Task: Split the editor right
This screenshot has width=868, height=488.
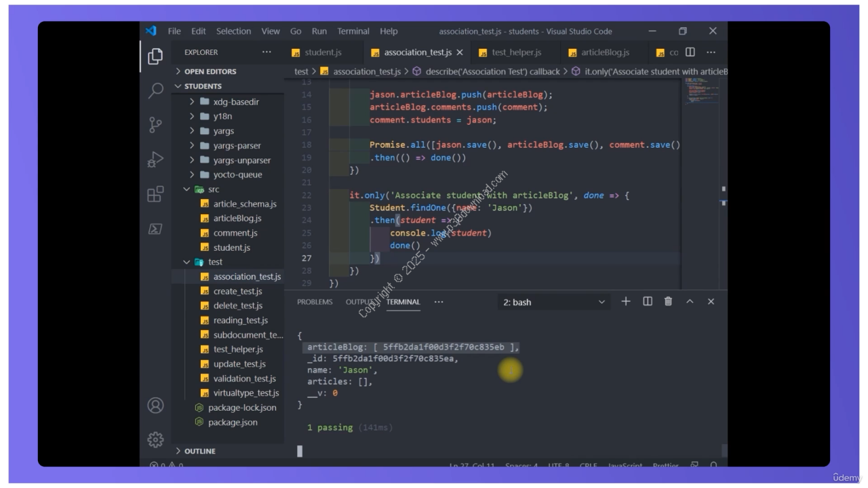Action: 690,52
